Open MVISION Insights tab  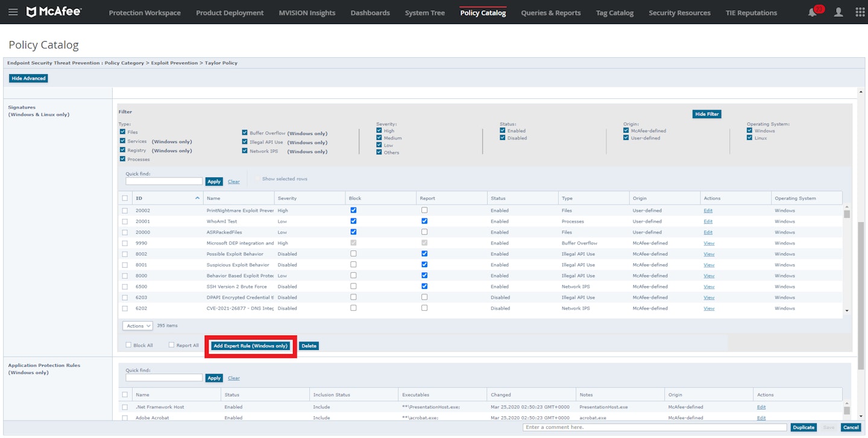click(307, 13)
